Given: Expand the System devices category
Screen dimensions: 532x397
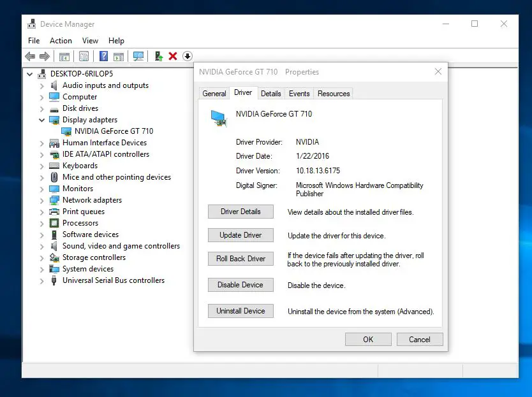Looking at the screenshot, I should coord(41,270).
